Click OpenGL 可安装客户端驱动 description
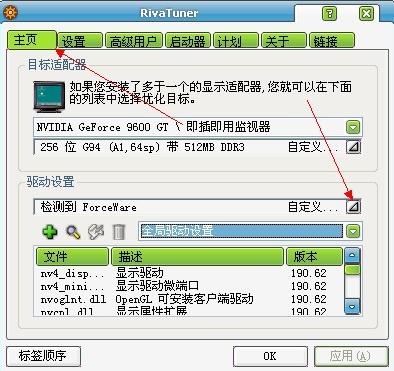 tap(184, 299)
